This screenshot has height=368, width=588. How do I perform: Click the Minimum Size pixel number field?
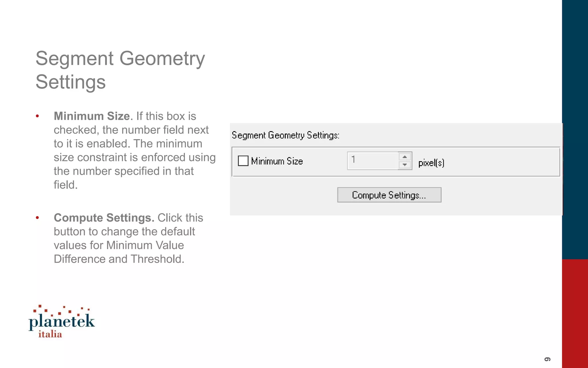(373, 160)
